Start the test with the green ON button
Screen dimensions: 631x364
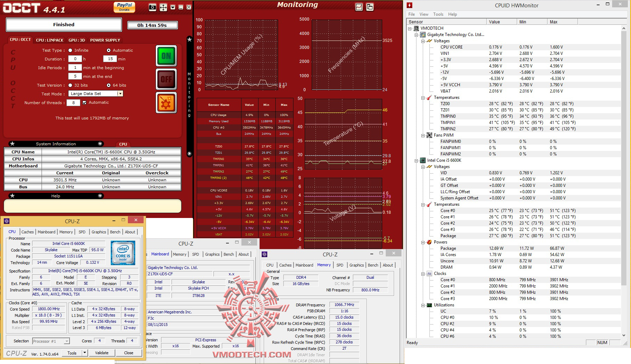(x=166, y=56)
